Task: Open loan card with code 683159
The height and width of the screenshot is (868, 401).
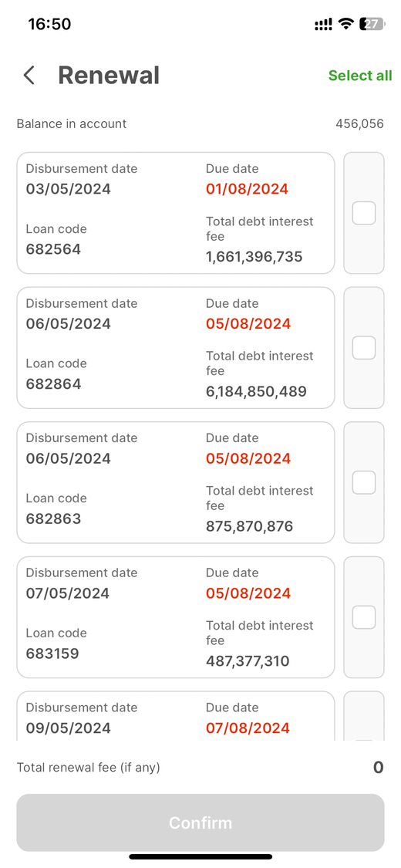Action: [x=176, y=617]
